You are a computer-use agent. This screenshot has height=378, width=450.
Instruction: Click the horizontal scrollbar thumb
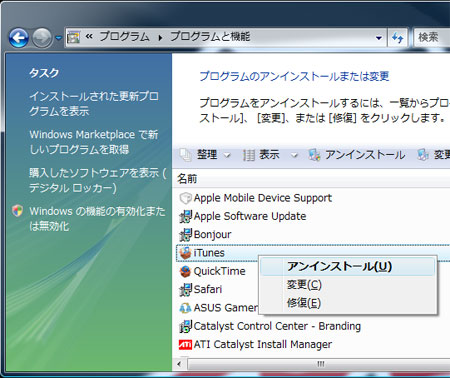click(320, 364)
